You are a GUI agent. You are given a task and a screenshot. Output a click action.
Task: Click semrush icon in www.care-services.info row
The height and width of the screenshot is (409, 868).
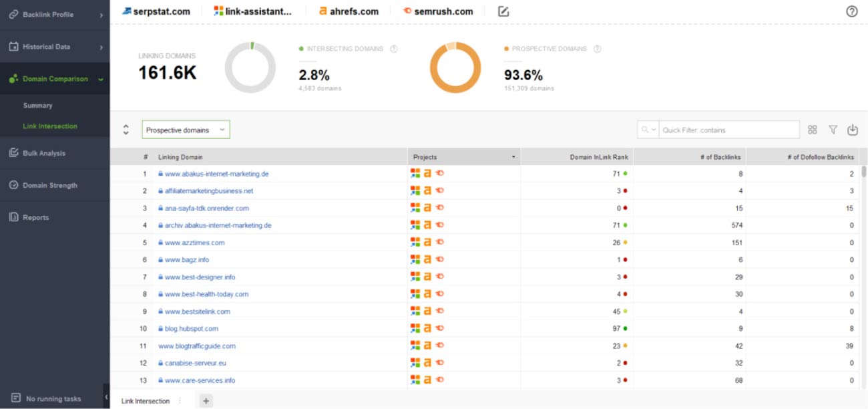[439, 380]
